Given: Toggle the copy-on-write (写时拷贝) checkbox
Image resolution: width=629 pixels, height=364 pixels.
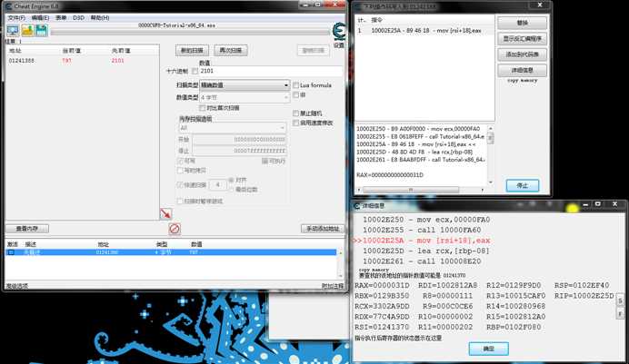Looking at the screenshot, I should click(x=180, y=171).
